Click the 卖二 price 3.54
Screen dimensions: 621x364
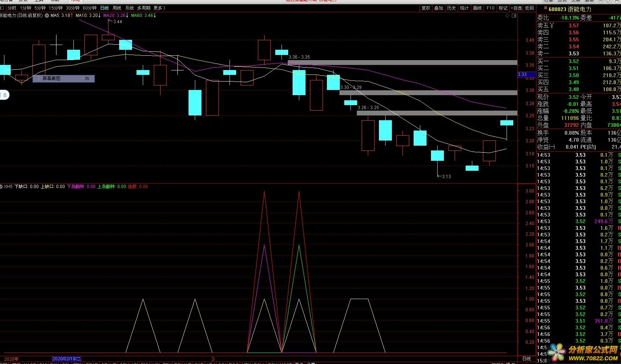click(573, 46)
